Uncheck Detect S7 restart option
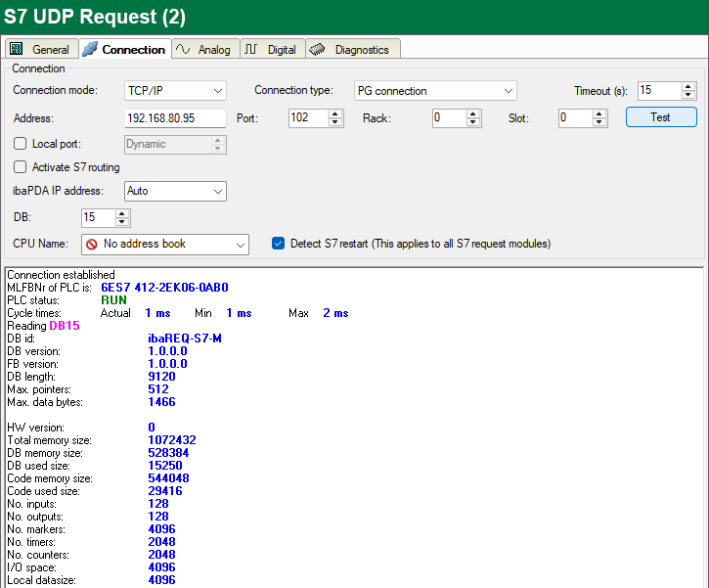Viewport: 709px width, 588px height. [279, 244]
